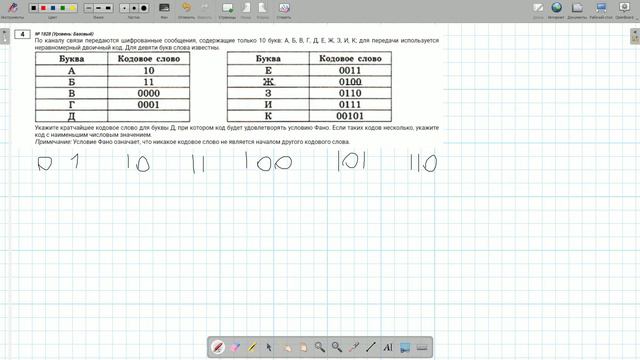Click the task number 4 box
This screenshot has width=640, height=360.
(x=22, y=34)
